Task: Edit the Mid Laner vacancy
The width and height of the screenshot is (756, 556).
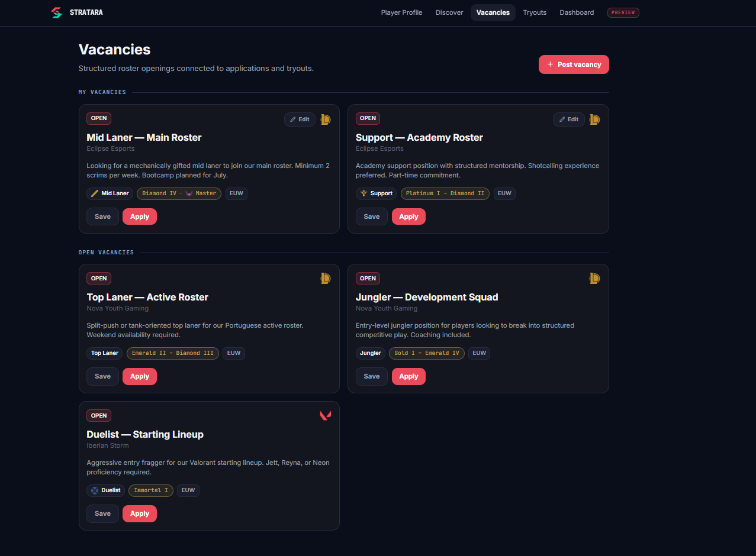Action: 300,119
